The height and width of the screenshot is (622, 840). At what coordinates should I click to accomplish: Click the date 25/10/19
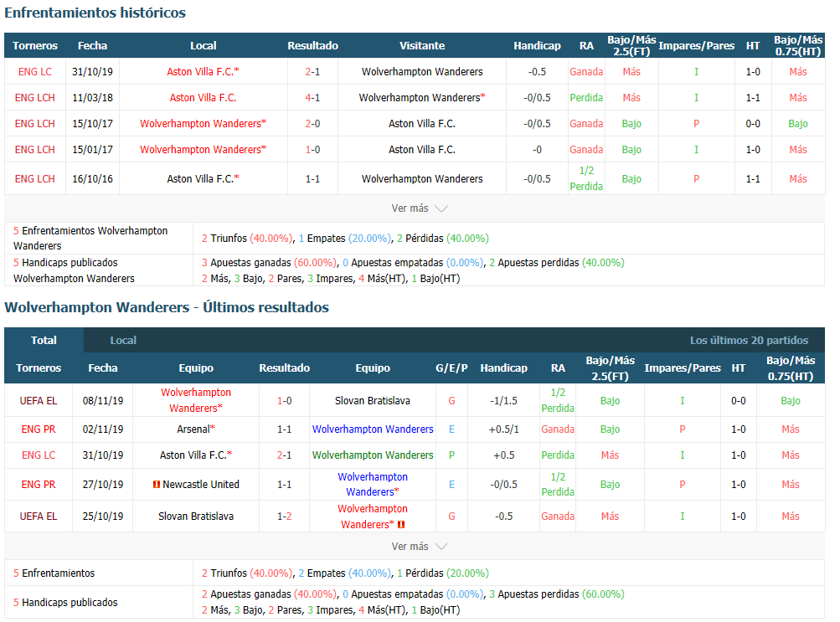(x=103, y=517)
